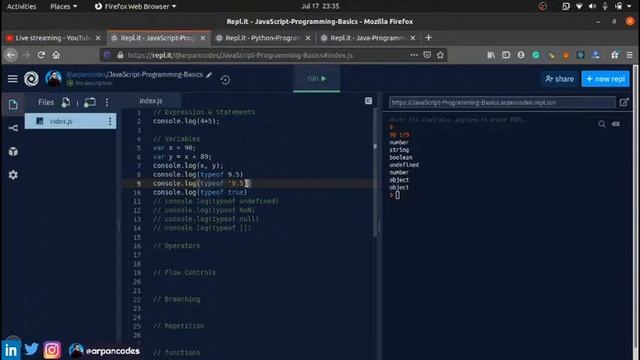Viewport: 640px width, 360px height.
Task: Click 'boolean' in the console output
Action: [x=401, y=158]
